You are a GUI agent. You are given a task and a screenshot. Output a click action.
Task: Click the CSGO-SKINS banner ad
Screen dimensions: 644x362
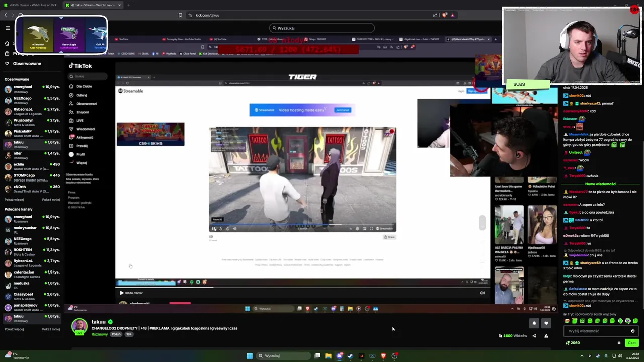[x=150, y=134]
